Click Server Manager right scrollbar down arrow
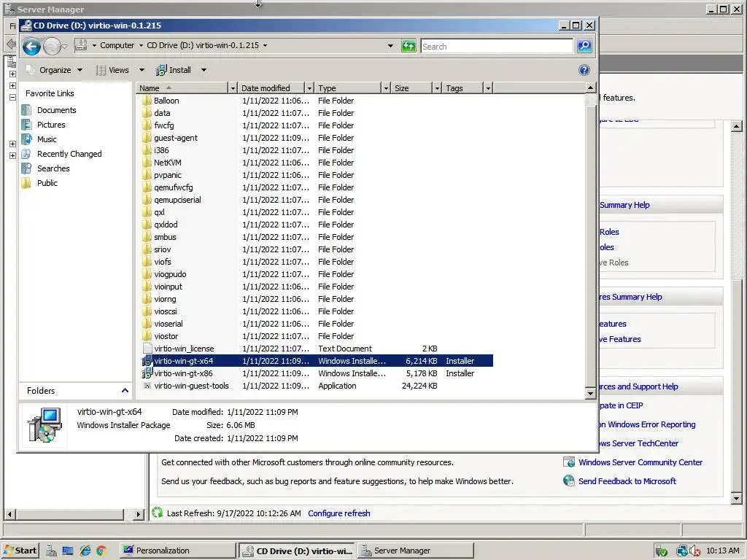The height and width of the screenshot is (560, 747). [736, 499]
